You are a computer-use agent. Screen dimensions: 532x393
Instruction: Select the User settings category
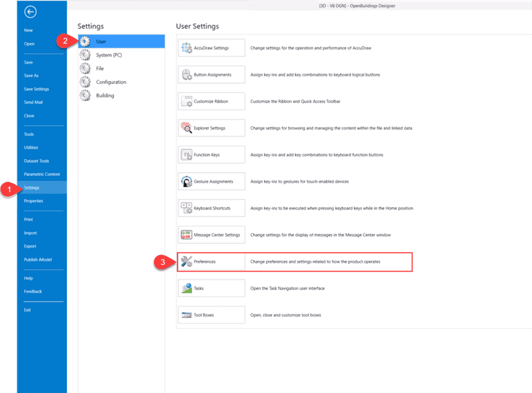pyautogui.click(x=101, y=42)
